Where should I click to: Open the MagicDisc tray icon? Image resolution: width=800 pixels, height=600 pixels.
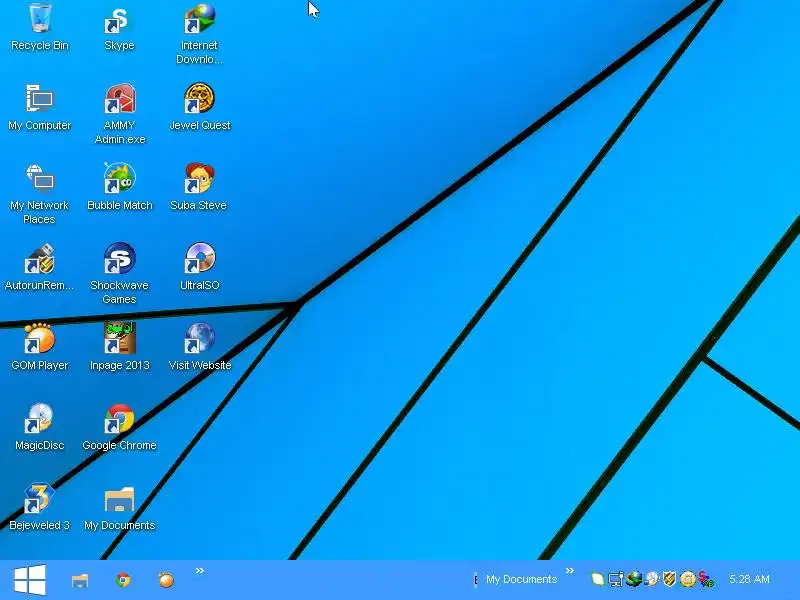tap(652, 579)
